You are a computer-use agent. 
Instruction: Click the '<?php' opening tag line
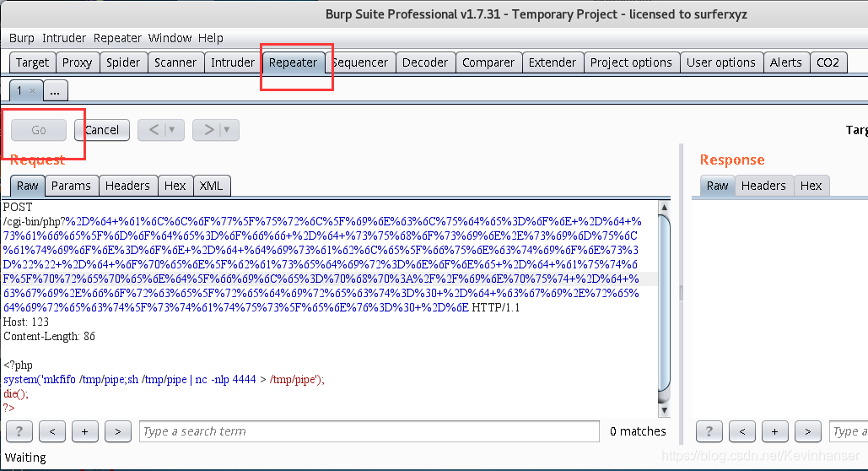pyautogui.click(x=19, y=365)
